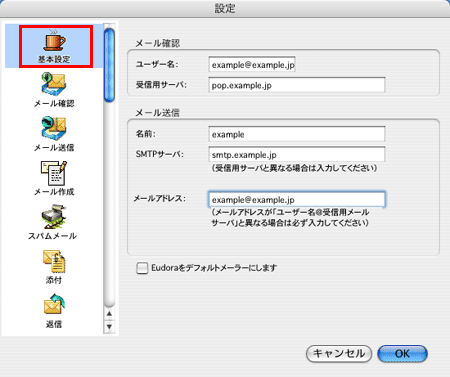Viewport: 450px width, 377px height.
Task: Open the 返信 reply settings category
Action: 54,311
